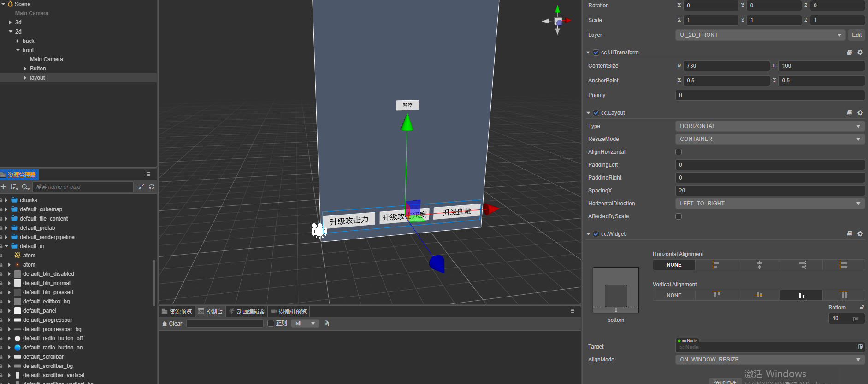
Task: Click the Clear console button
Action: (x=172, y=324)
